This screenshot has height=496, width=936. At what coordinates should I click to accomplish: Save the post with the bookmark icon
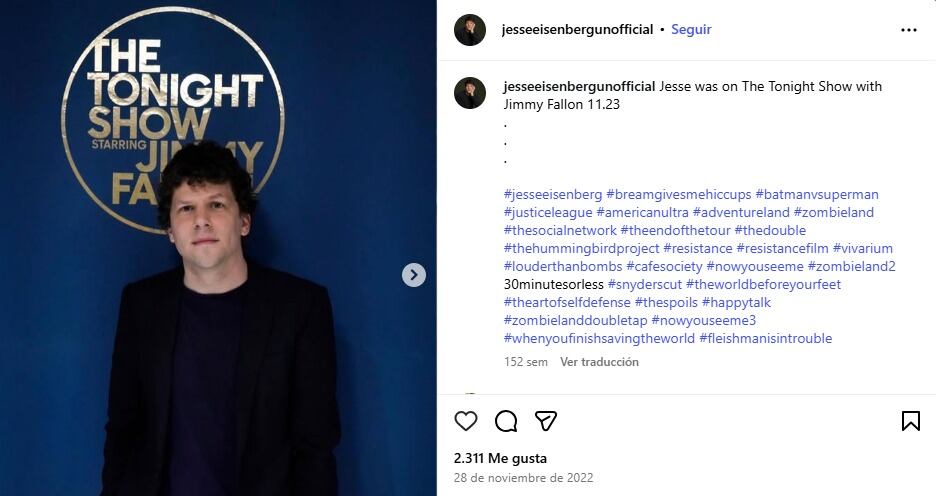pos(910,421)
